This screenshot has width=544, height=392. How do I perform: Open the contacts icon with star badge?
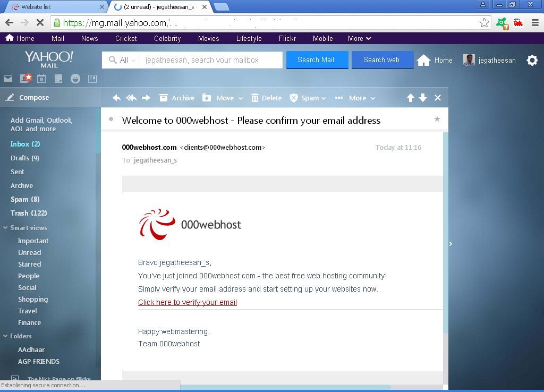pos(25,79)
